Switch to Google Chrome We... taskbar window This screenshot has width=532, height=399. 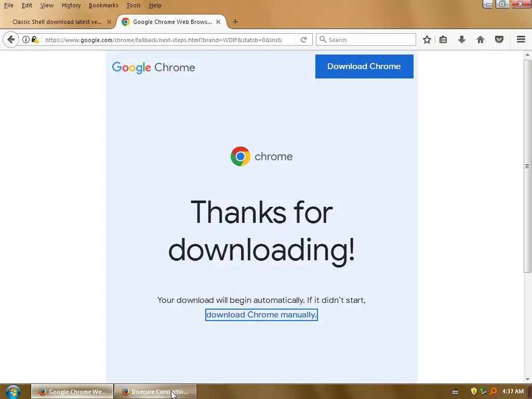[72, 392]
